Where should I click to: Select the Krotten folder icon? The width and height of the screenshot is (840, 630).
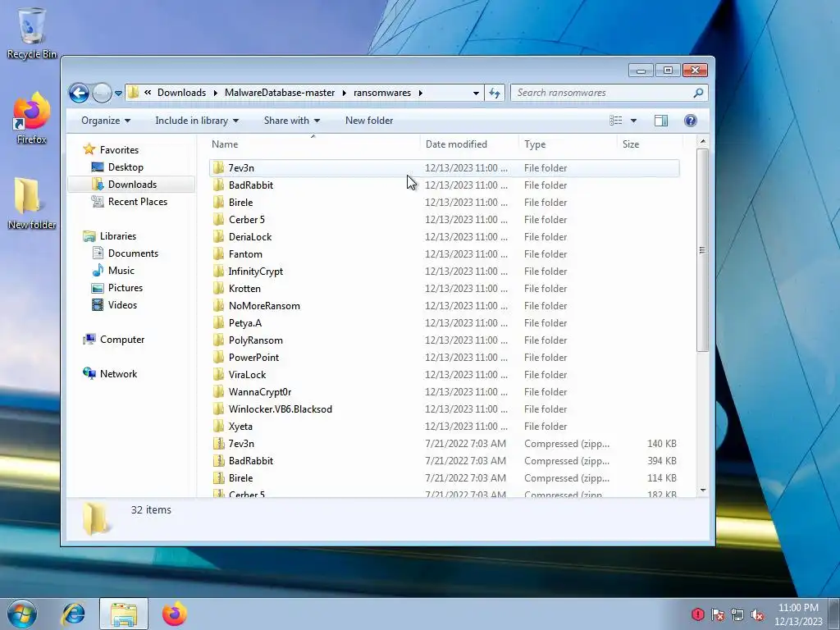pos(218,289)
